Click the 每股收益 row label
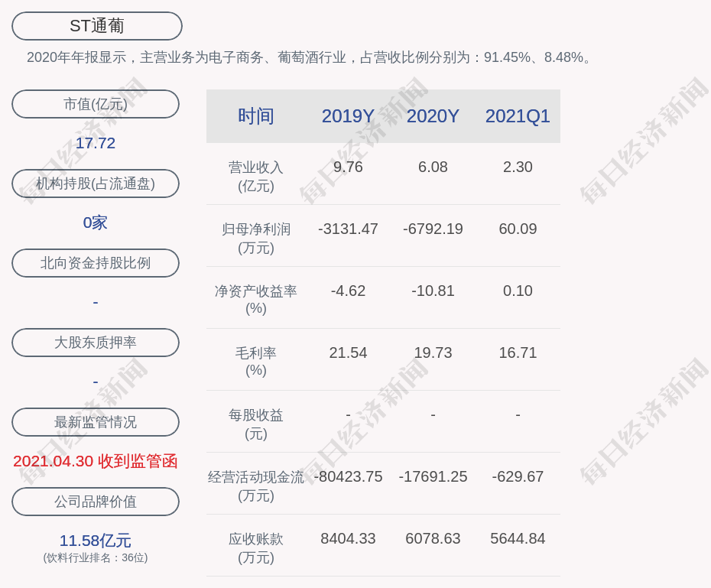The image size is (711, 588). pyautogui.click(x=256, y=424)
